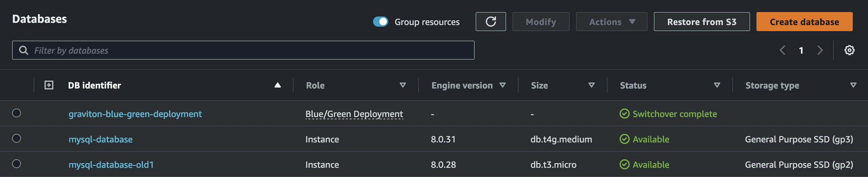Click engine version 8.0.31 cell

[x=443, y=139]
